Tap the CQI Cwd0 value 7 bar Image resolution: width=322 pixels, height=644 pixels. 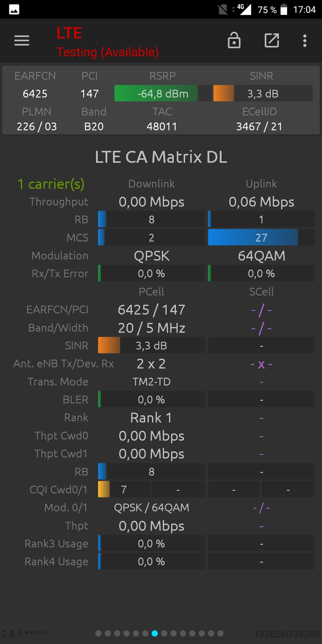(x=124, y=489)
